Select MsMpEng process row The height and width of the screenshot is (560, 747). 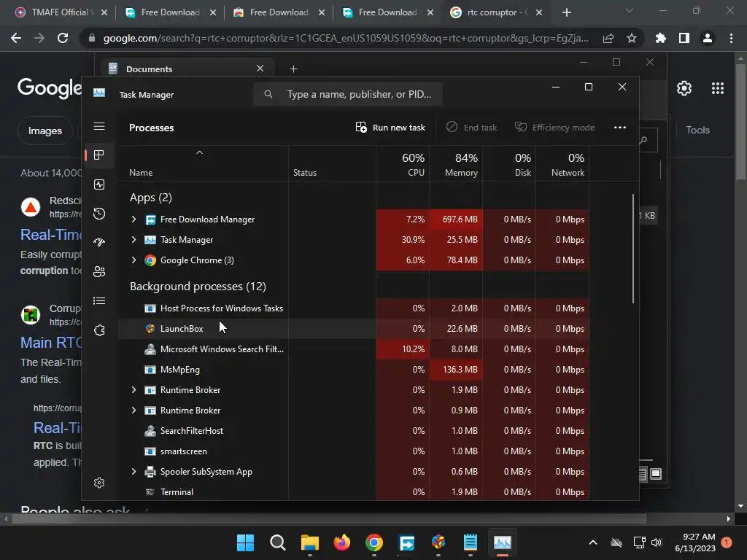(x=354, y=370)
